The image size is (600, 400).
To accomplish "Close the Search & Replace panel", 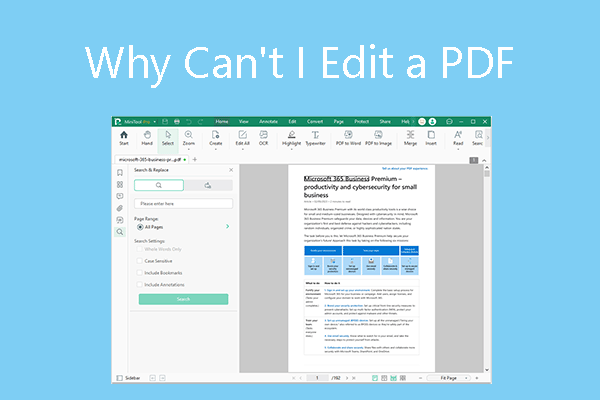I will (x=231, y=170).
